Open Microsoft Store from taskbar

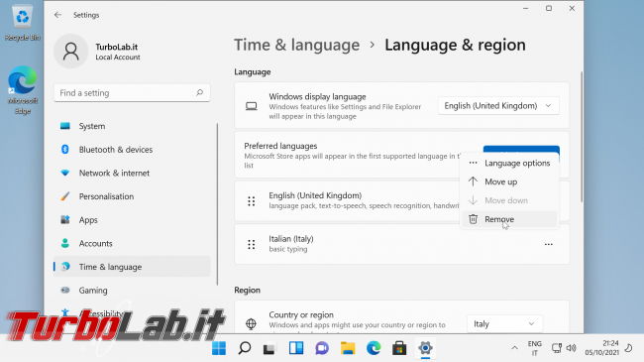click(399, 348)
